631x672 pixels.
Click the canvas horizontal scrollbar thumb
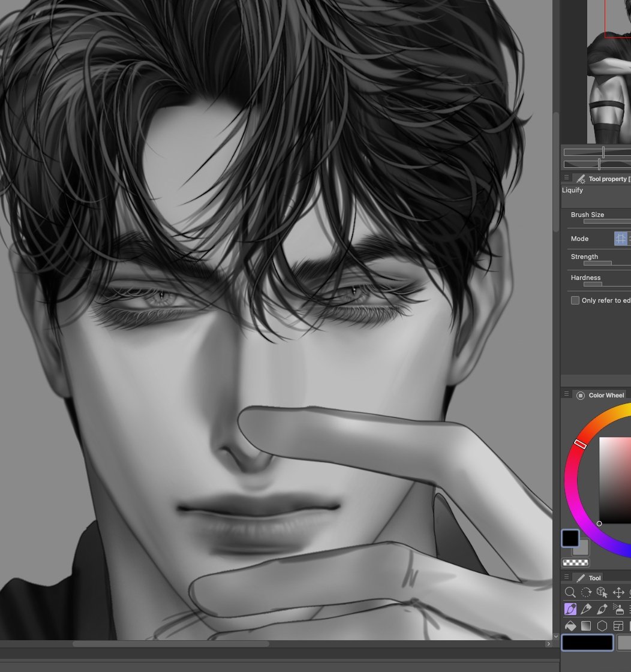[170, 644]
